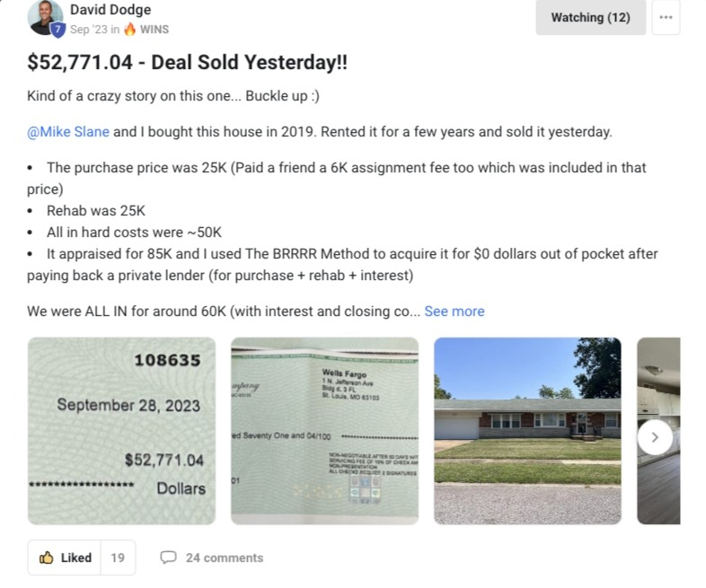
Task: Click the thumbs-up like icon
Action: point(47,557)
